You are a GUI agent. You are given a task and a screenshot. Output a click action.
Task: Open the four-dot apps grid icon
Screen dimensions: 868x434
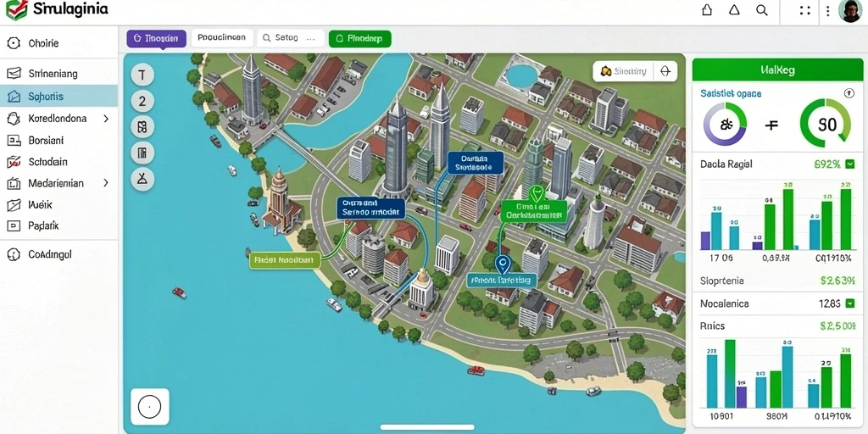pos(805,10)
